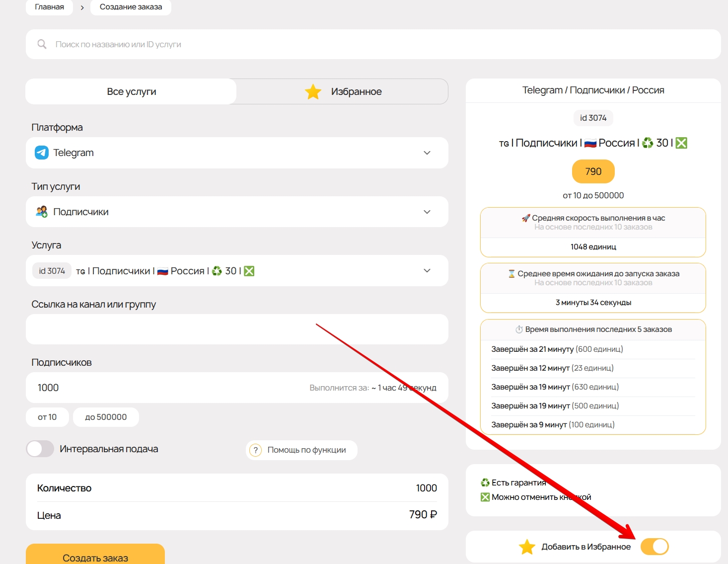
Task: Click the search magnifier icon
Action: (x=42, y=44)
